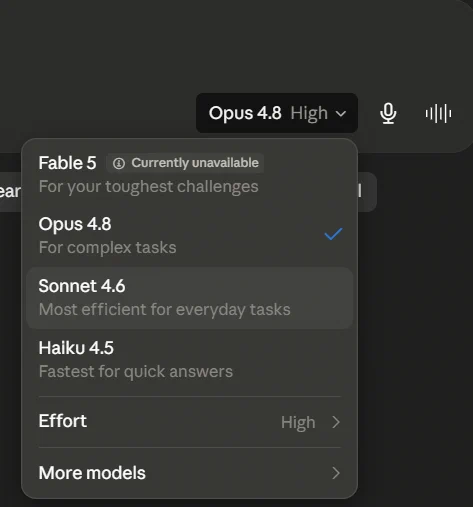Click the High effort value label
Screen dimensions: 473x507
coord(298,423)
